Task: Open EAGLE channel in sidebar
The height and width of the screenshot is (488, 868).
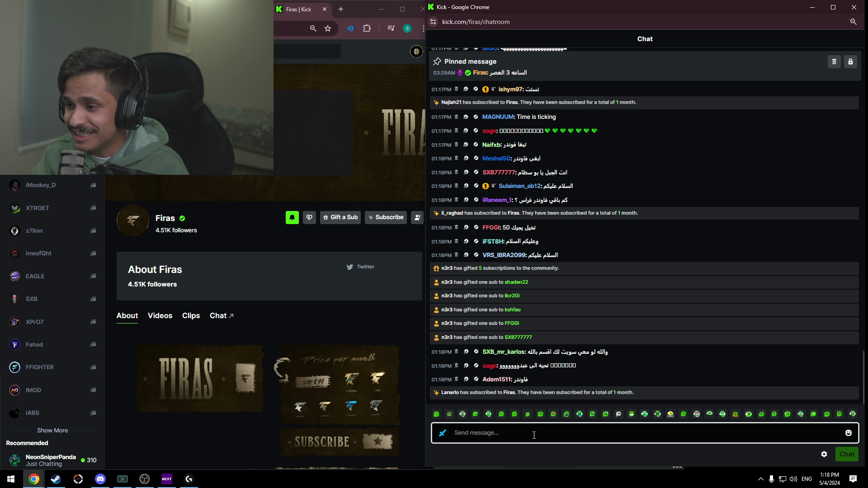Action: tap(52, 277)
